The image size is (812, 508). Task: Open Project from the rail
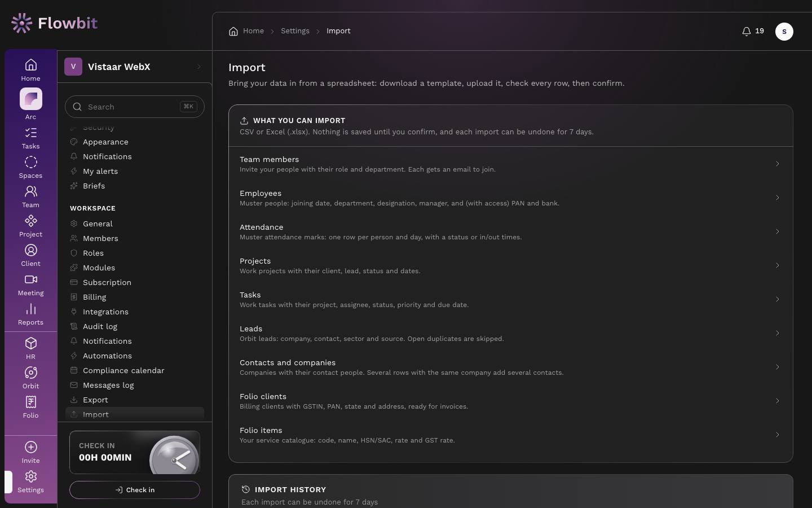pyautogui.click(x=30, y=226)
